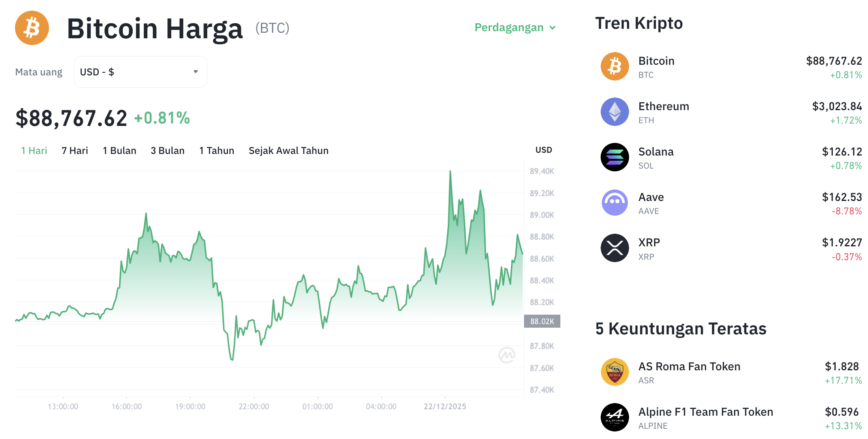Click the Alpine F1 Team Fan Token icon
This screenshot has width=868, height=439.
614,417
